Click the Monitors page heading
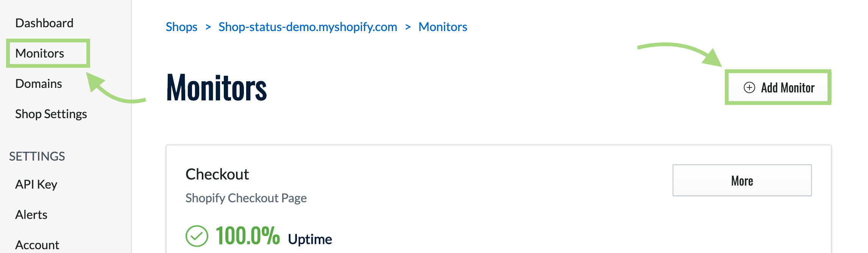868x253 pixels. pyautogui.click(x=217, y=88)
